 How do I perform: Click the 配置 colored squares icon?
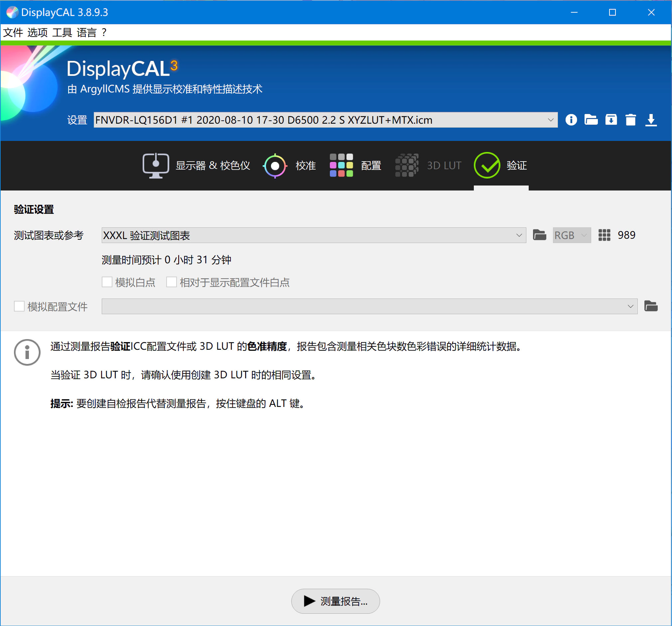pos(341,165)
